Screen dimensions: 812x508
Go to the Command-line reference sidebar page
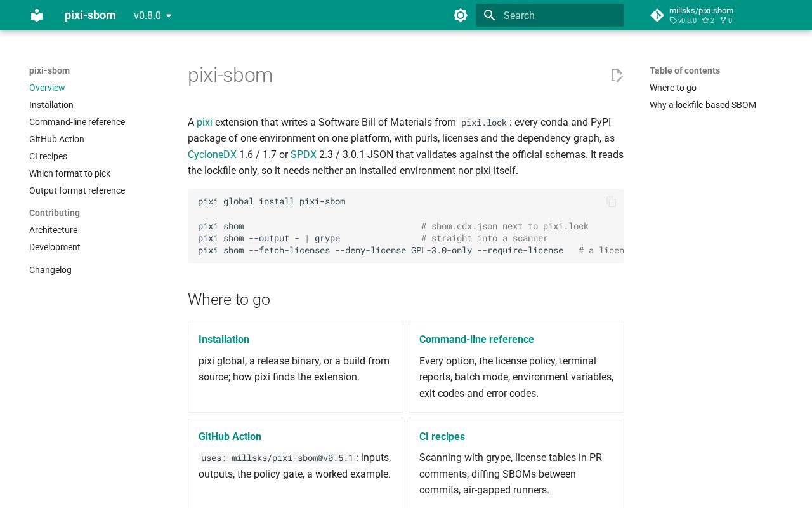tap(77, 122)
